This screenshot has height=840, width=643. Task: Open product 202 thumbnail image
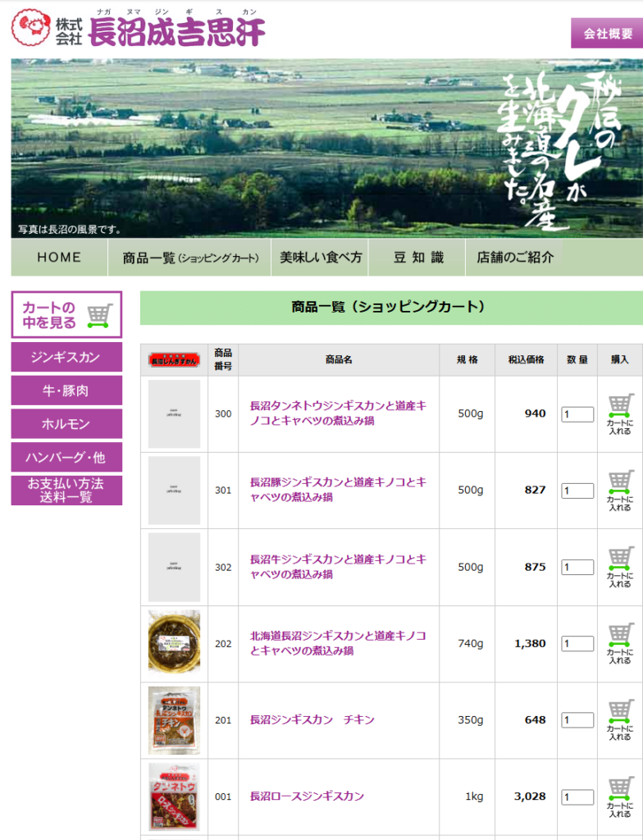174,643
